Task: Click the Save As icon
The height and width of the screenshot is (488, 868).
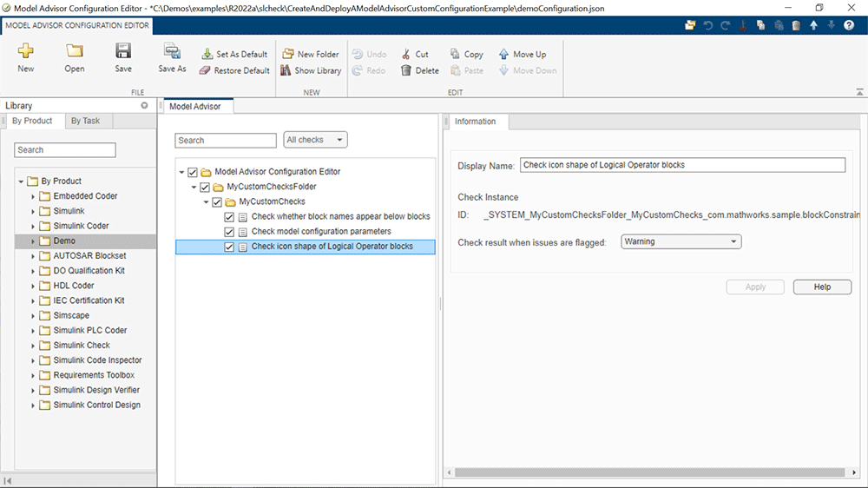Action: pos(172,52)
